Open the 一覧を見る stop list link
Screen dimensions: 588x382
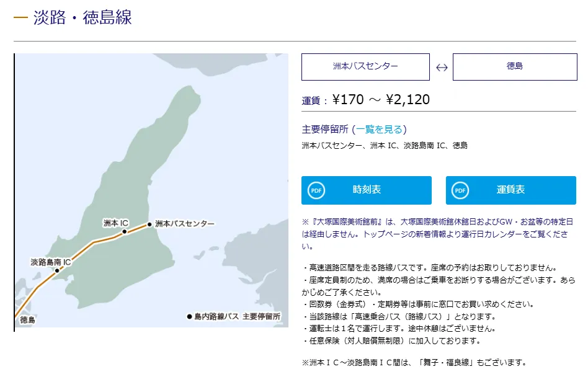(x=379, y=129)
